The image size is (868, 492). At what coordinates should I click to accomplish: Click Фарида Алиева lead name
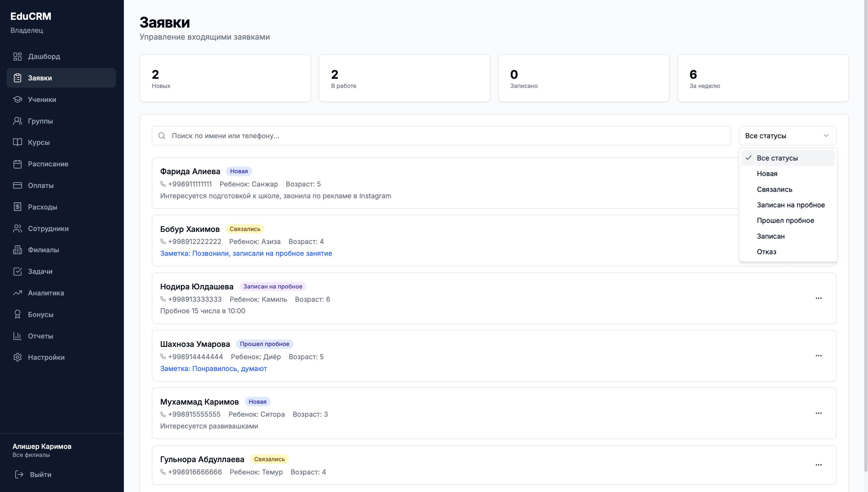pyautogui.click(x=190, y=171)
